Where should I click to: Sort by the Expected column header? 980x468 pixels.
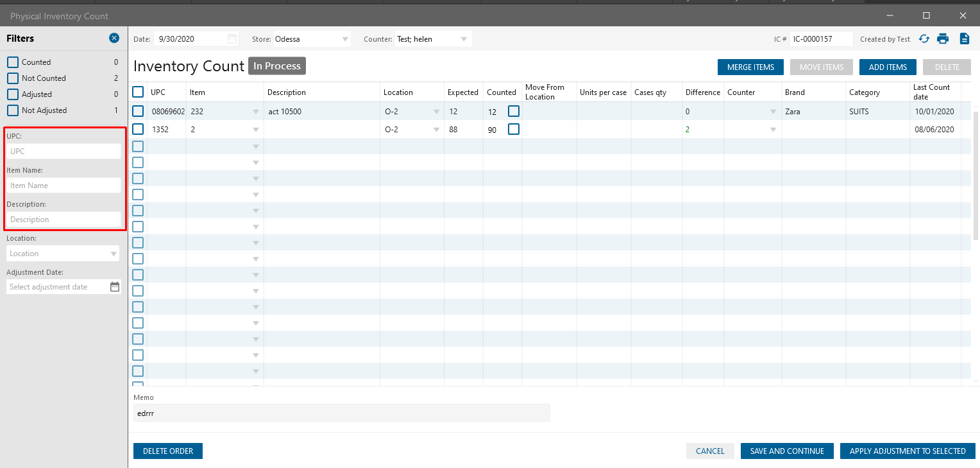pyautogui.click(x=463, y=92)
